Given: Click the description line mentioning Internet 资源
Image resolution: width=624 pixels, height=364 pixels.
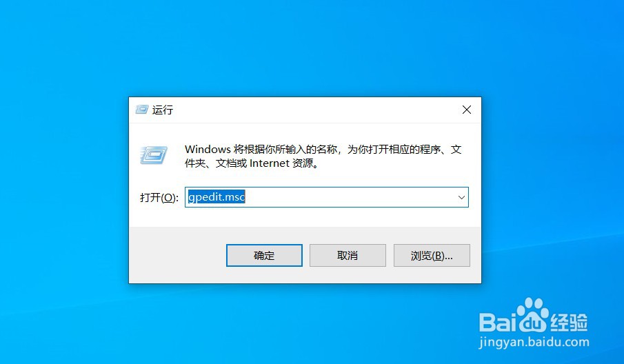Looking at the screenshot, I should [x=252, y=163].
